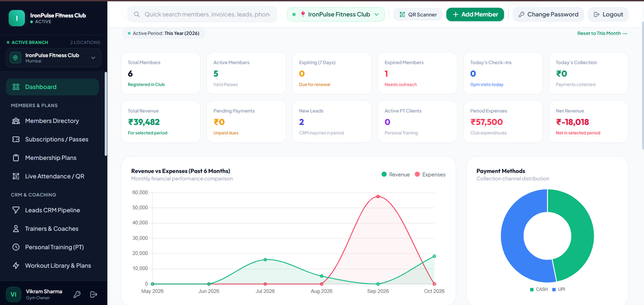Open the QR Scanner
Image resolution: width=644 pixels, height=305 pixels.
(x=418, y=15)
